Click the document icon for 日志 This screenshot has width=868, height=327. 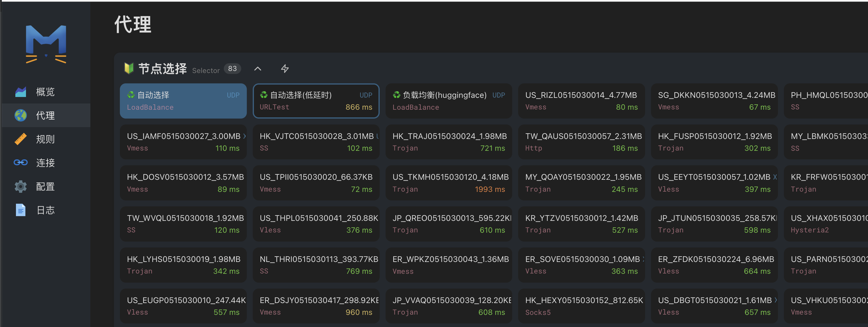(21, 210)
